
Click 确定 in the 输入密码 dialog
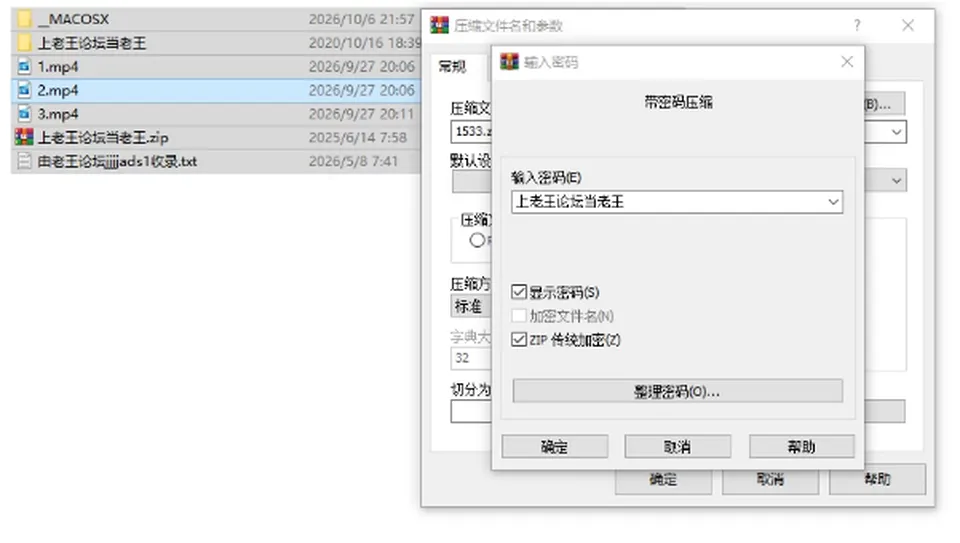point(555,447)
